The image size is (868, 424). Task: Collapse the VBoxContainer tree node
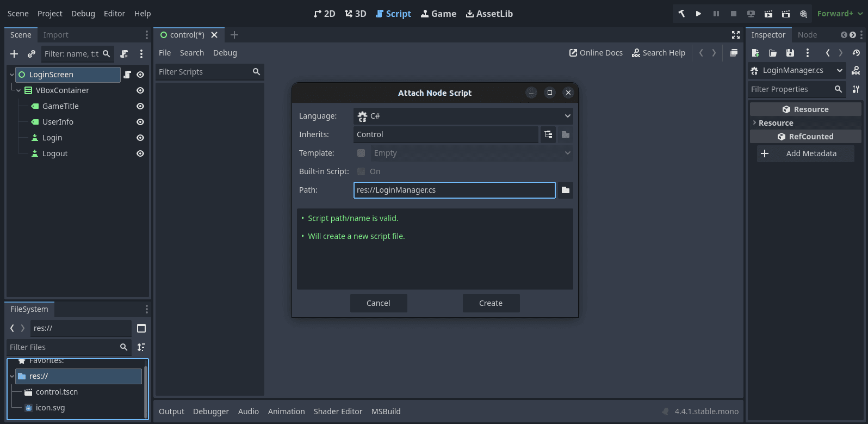[18, 90]
